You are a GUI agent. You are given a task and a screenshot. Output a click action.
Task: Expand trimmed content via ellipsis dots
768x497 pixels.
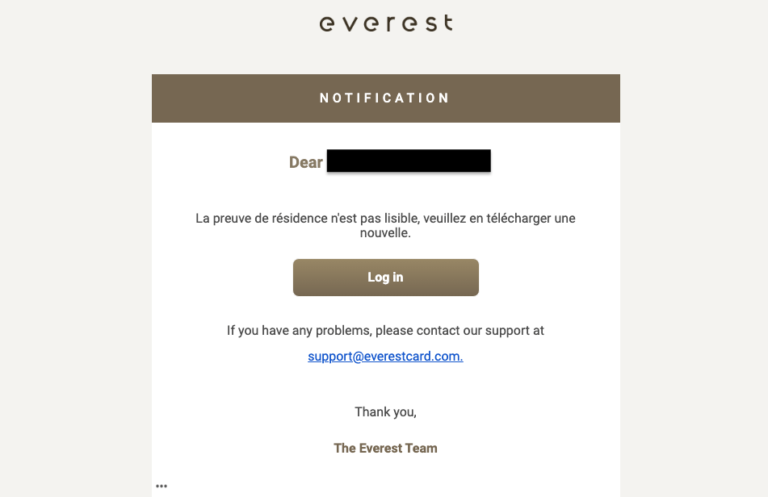pos(161,486)
